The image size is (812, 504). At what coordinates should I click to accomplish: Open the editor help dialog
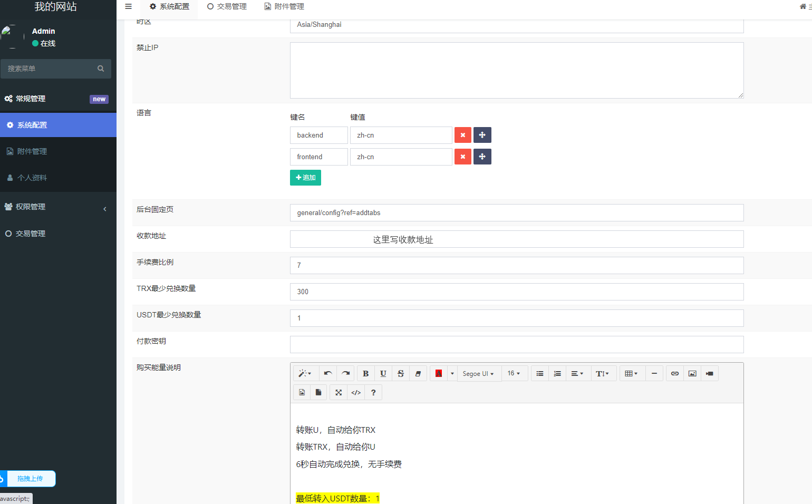click(373, 392)
